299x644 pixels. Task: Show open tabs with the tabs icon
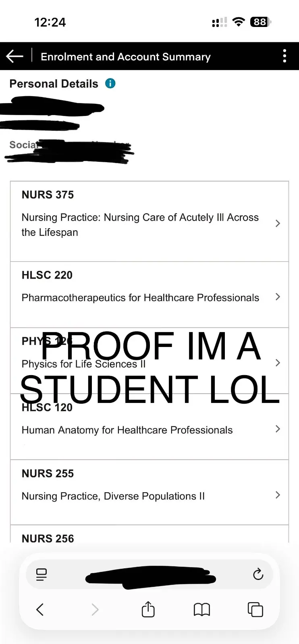[x=255, y=609]
